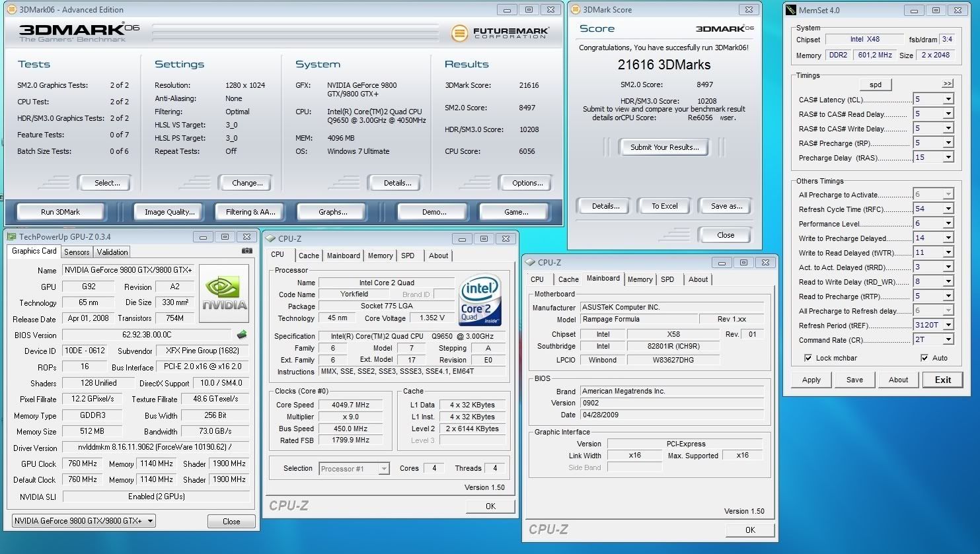This screenshot has width=980, height=554.
Task: Open the SPD tab in the CPU-Z processor window
Action: click(408, 256)
